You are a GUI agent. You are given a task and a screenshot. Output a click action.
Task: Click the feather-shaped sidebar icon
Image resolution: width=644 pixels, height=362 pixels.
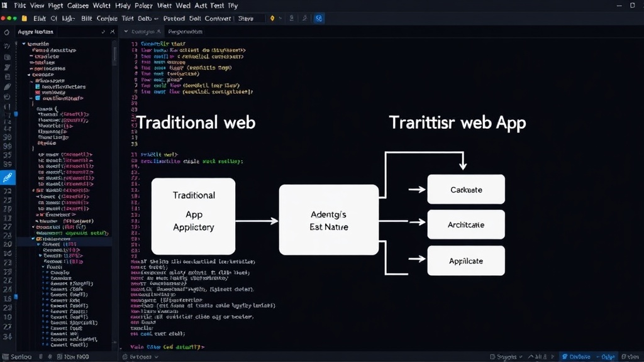pyautogui.click(x=7, y=87)
